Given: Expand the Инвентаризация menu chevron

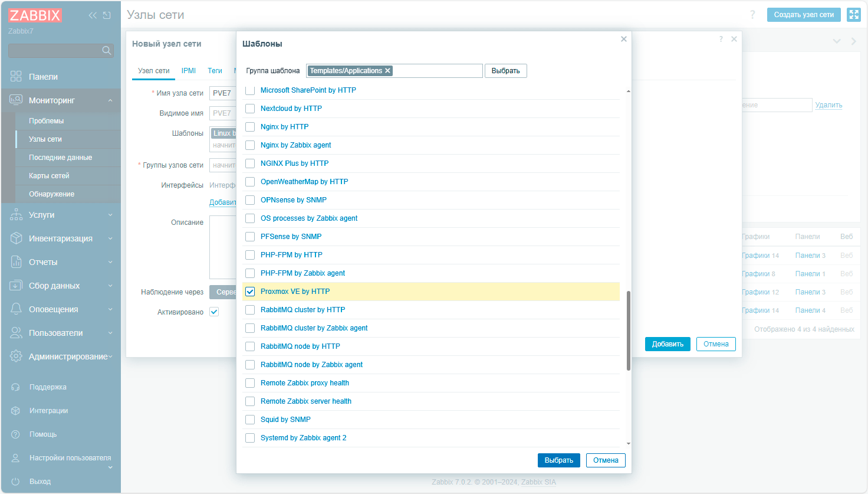Looking at the screenshot, I should (x=110, y=239).
